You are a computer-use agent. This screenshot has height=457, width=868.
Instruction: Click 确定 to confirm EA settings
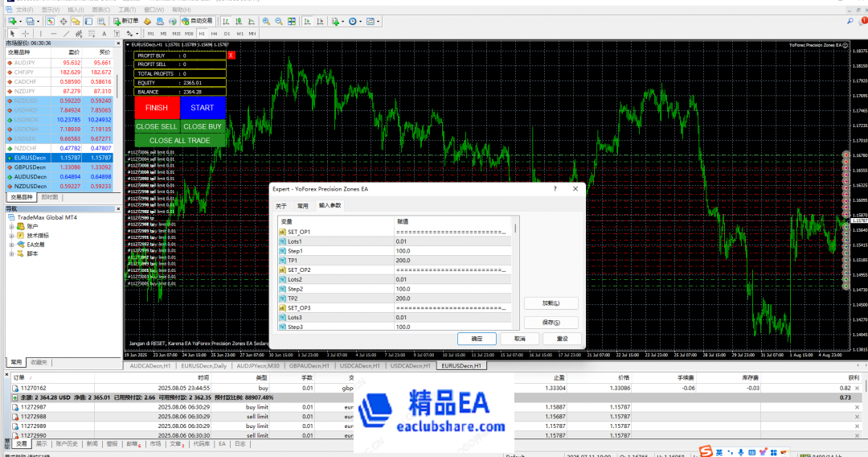point(477,339)
